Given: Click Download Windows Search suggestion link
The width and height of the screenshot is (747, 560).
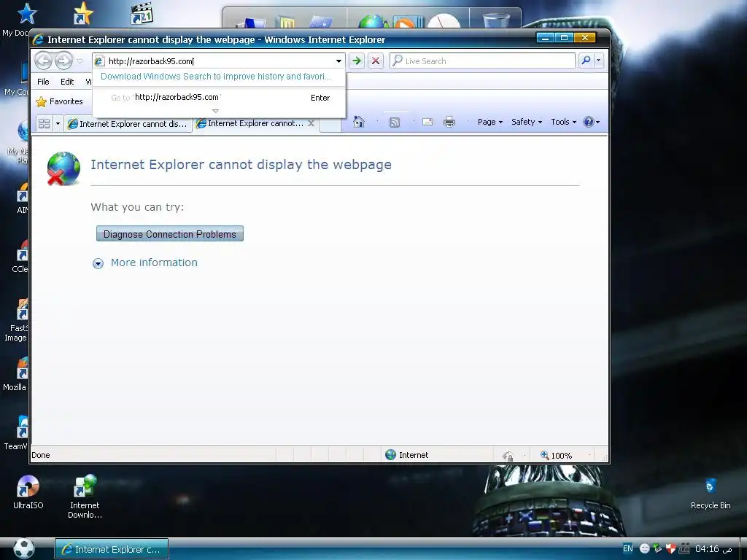Looking at the screenshot, I should (215, 76).
